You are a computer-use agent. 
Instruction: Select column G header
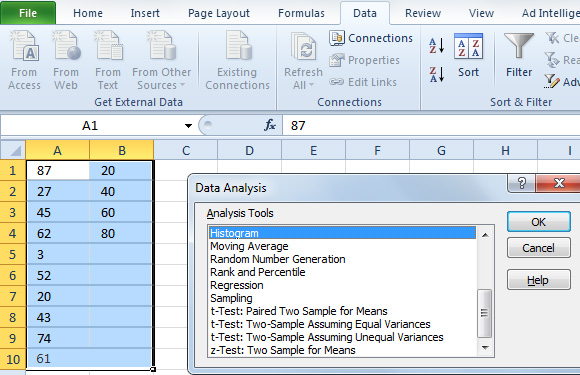click(441, 151)
